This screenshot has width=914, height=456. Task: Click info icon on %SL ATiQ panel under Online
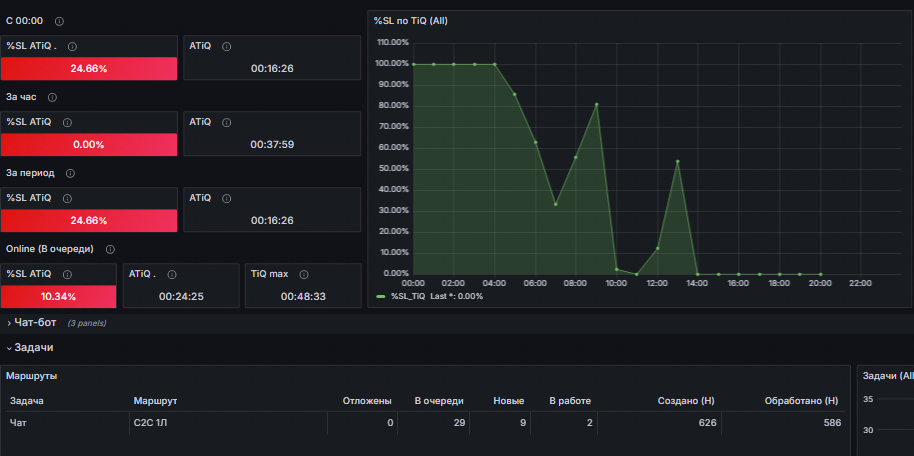67,273
